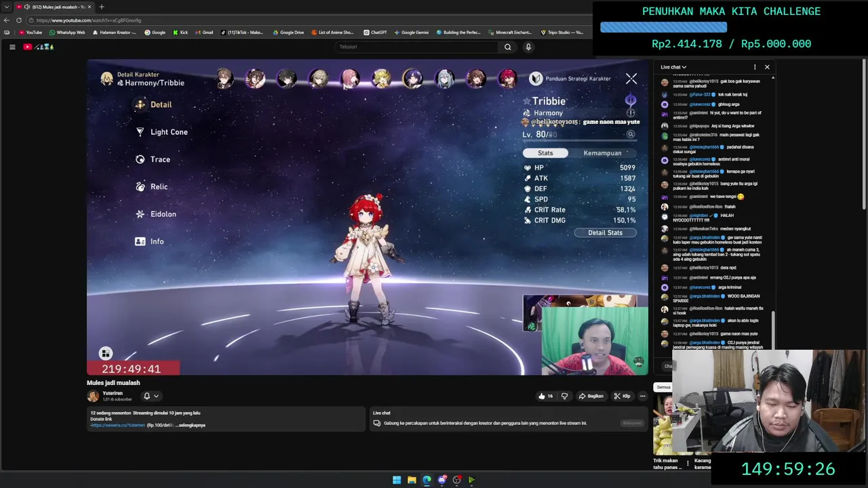Start voice search with microphone icon
Screen dimensions: 868x488
(528, 47)
